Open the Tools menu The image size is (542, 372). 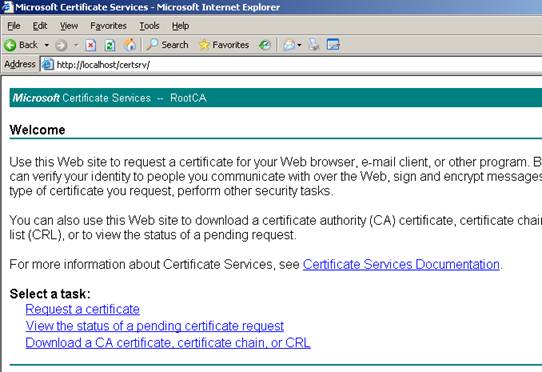149,26
